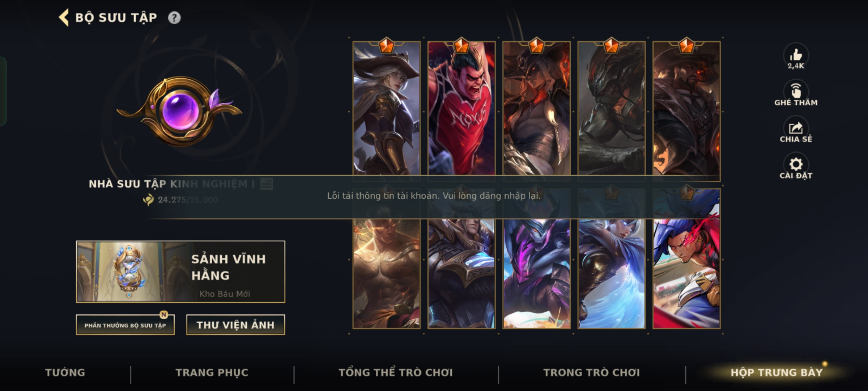Screen dimensions: 868x391
Task: Open the Thư Viện Ảnh button
Action: (x=235, y=325)
